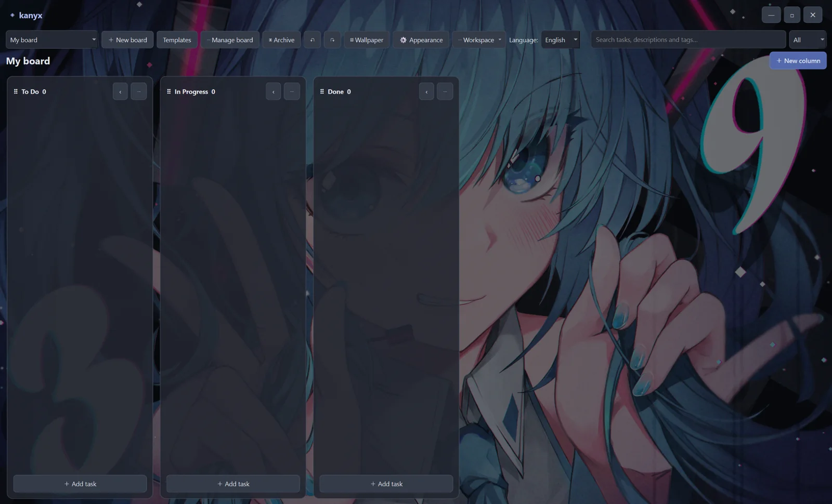Open the Archive view
Image resolution: width=832 pixels, height=504 pixels.
pos(281,40)
